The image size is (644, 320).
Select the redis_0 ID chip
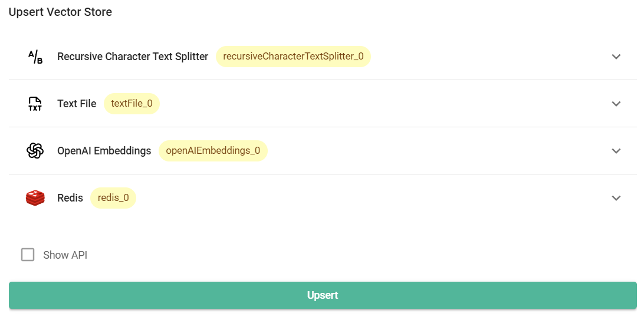pyautogui.click(x=113, y=198)
